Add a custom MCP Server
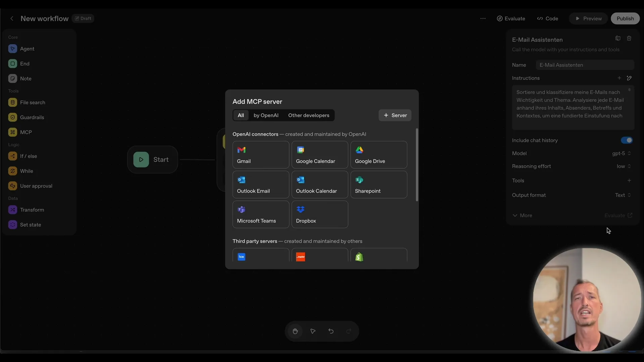Viewport: 644px width, 362px height. [x=395, y=115]
